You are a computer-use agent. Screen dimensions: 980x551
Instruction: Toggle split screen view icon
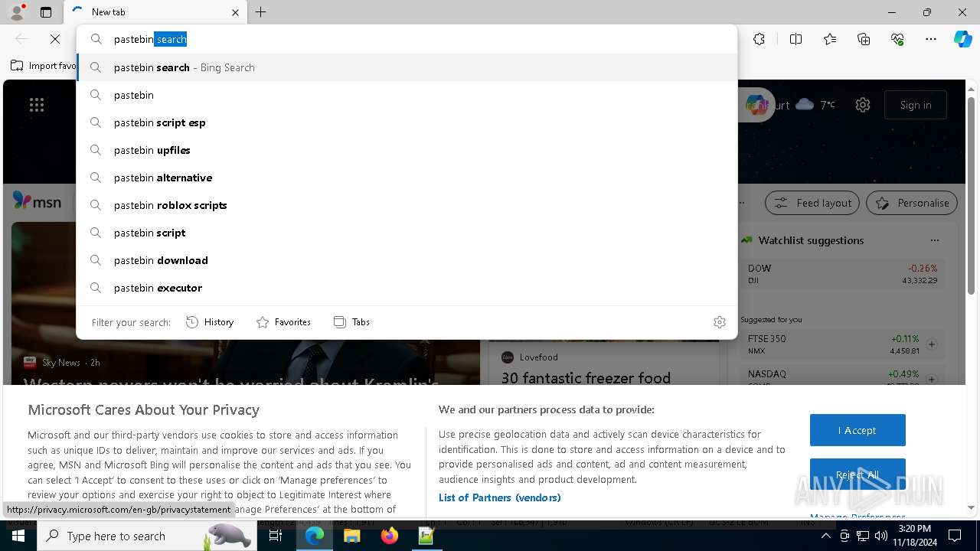[795, 39]
